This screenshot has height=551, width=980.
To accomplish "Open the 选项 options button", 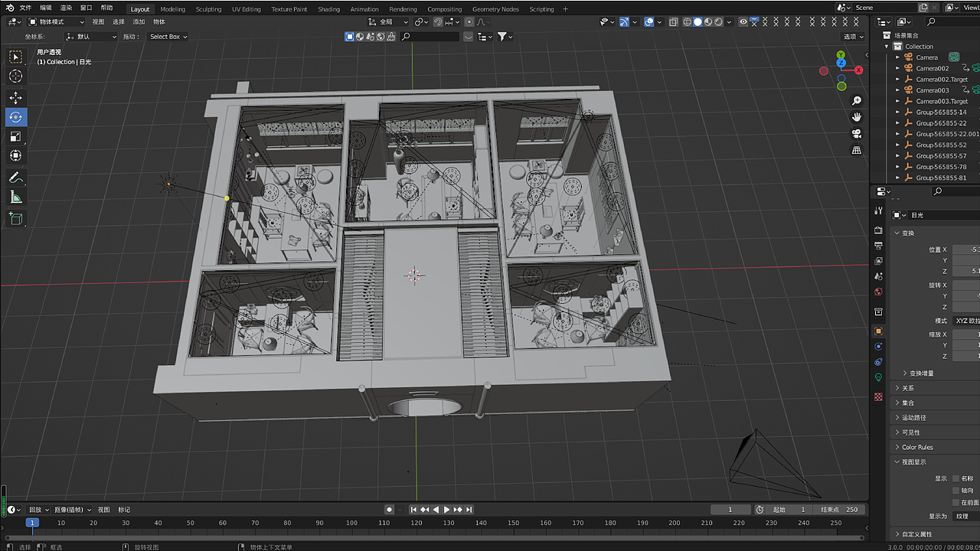I will pyautogui.click(x=853, y=37).
